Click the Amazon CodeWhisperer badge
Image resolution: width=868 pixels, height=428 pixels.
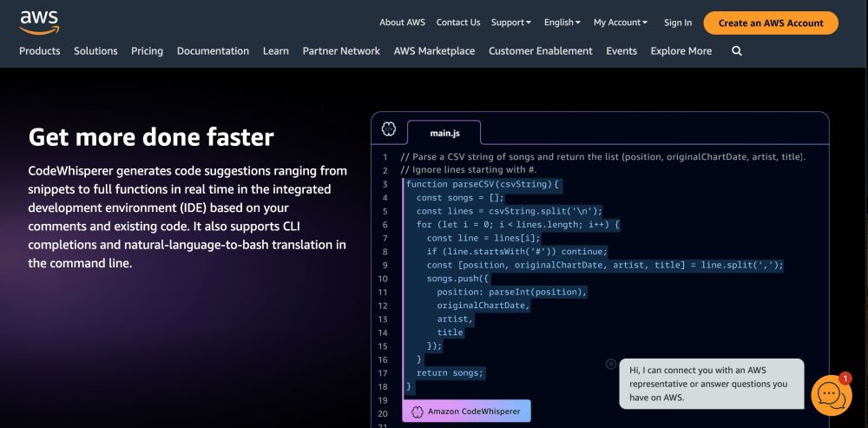[466, 412]
